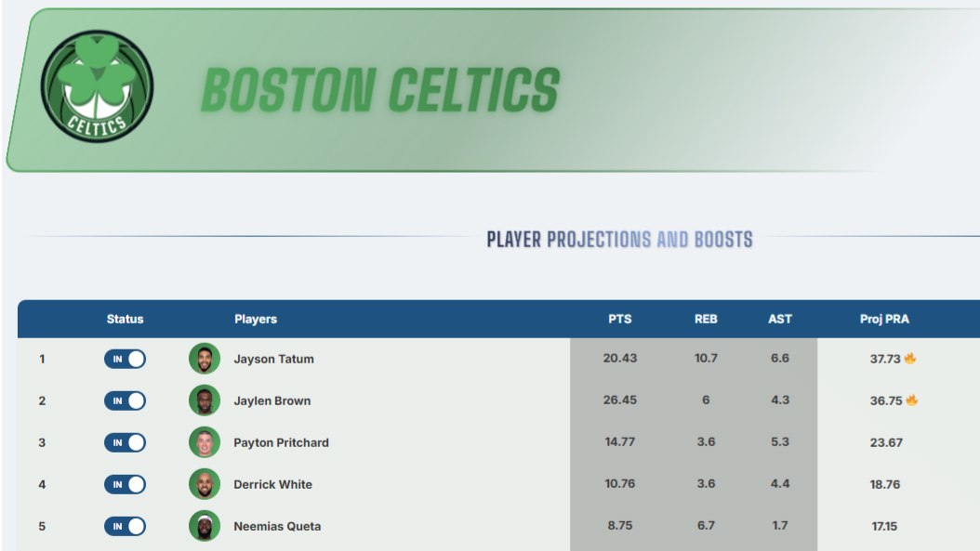The height and width of the screenshot is (551, 980).
Task: Click the Status column header
Action: 125,319
